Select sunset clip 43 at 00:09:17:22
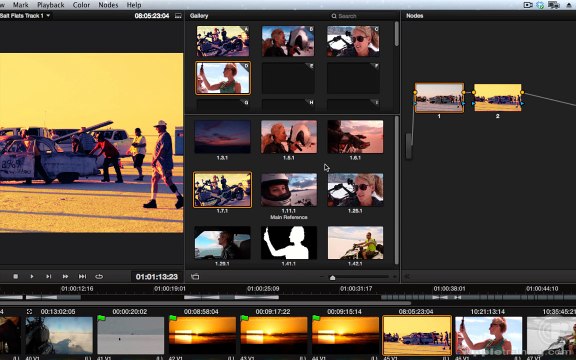 pyautogui.click(x=274, y=335)
